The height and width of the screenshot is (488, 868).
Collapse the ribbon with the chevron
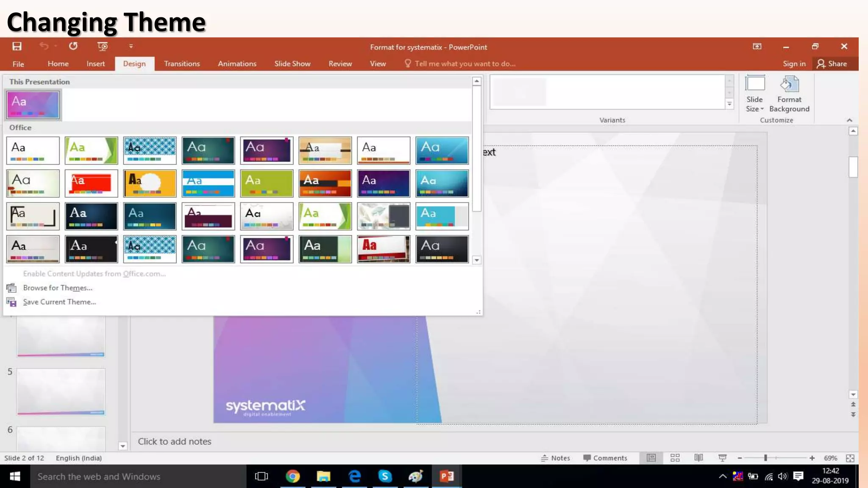(849, 120)
